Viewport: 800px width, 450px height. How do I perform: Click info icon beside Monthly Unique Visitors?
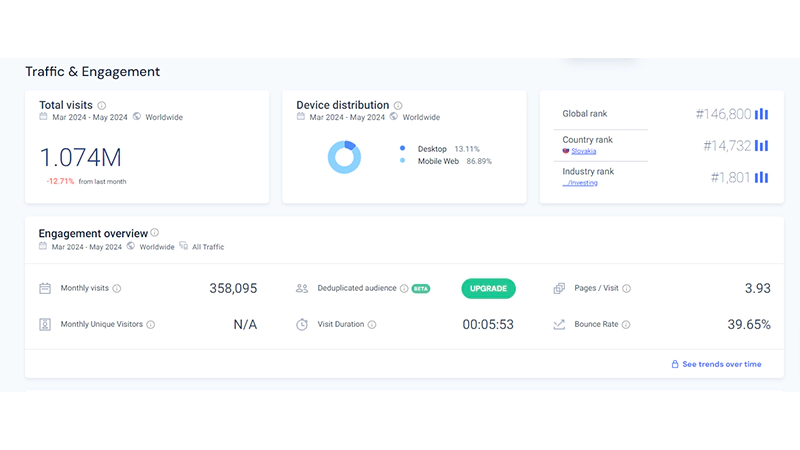[x=150, y=325]
